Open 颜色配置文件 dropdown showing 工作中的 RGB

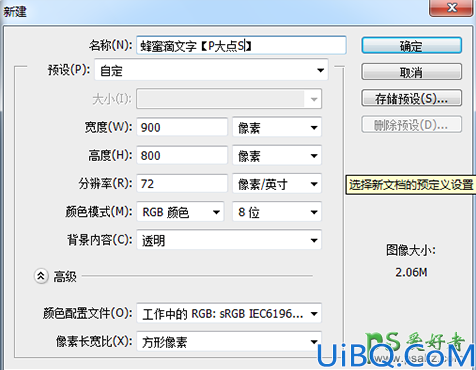pos(229,313)
